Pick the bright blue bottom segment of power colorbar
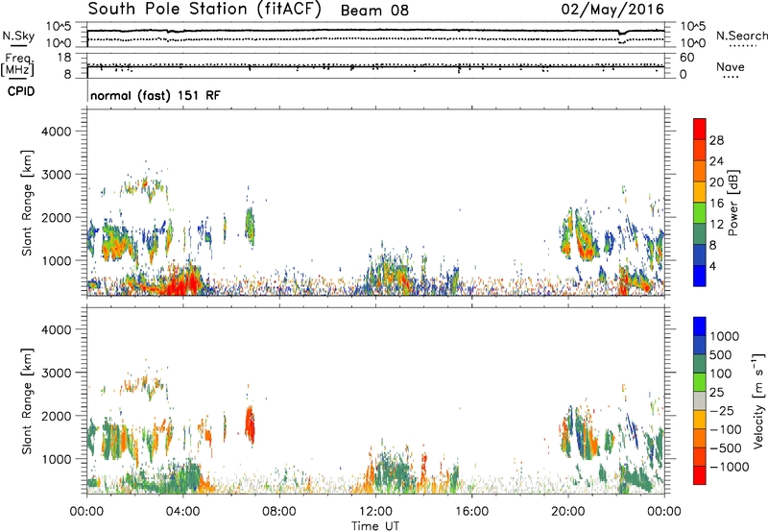The width and height of the screenshot is (768, 532). click(700, 276)
